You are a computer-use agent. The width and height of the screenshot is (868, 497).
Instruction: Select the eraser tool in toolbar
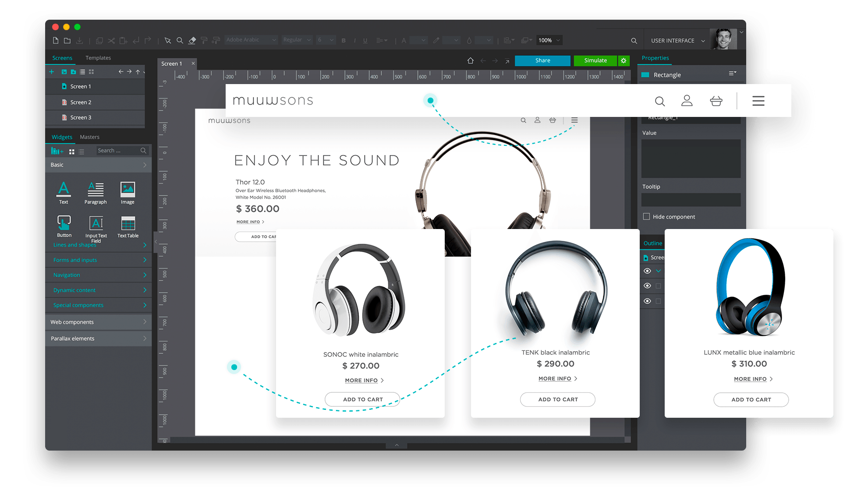coord(192,40)
